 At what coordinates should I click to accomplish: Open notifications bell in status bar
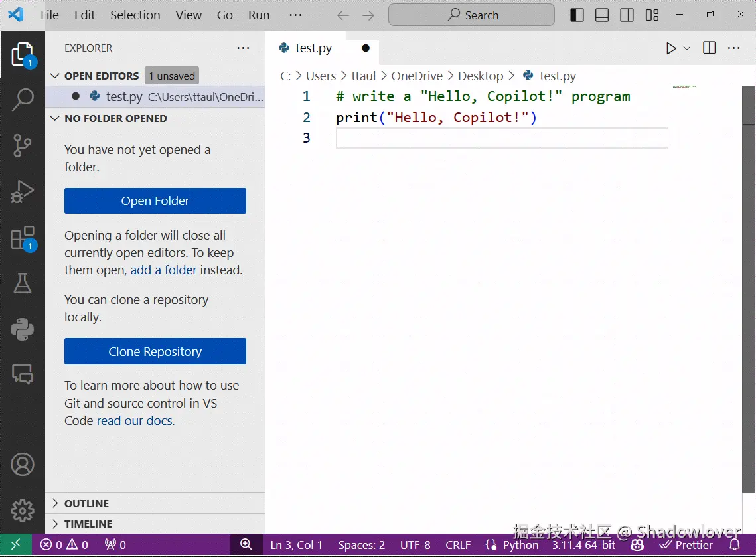pos(734,545)
